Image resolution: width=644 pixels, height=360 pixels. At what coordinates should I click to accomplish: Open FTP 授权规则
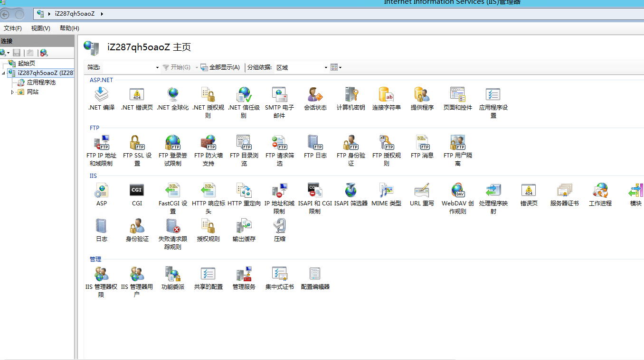(386, 150)
